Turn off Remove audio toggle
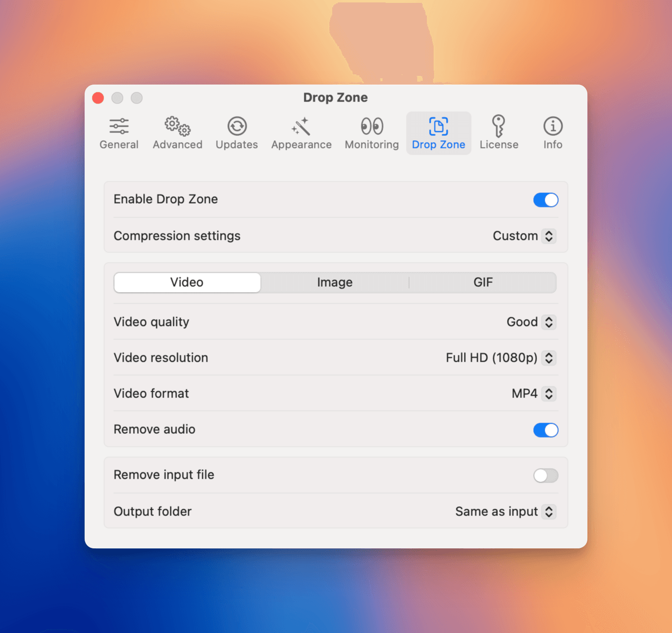The image size is (672, 633). tap(545, 430)
